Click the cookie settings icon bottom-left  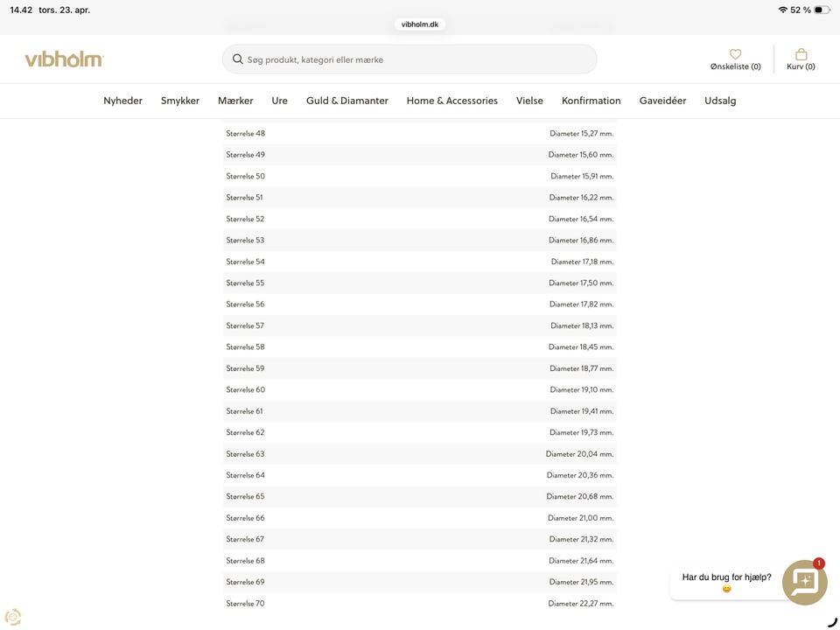[13, 617]
